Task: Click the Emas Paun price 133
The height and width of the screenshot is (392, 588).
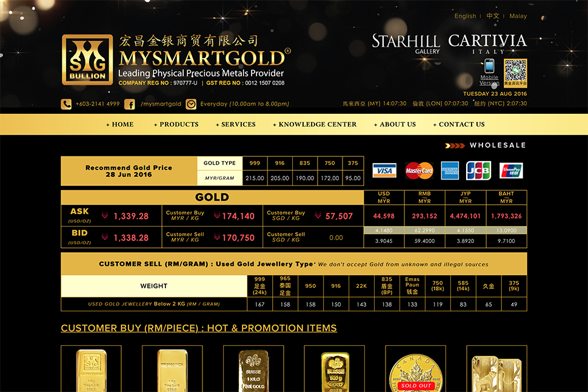Action: 412,304
